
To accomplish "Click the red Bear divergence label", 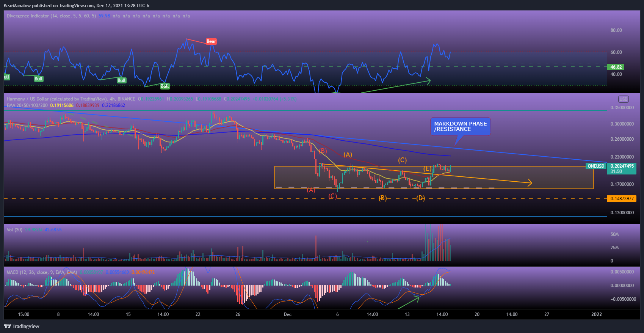I will pyautogui.click(x=211, y=41).
